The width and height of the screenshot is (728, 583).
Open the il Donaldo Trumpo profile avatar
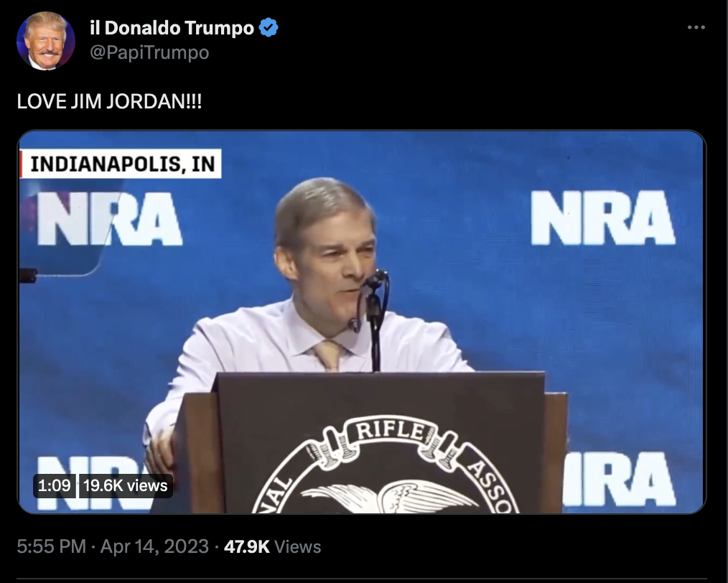click(45, 41)
